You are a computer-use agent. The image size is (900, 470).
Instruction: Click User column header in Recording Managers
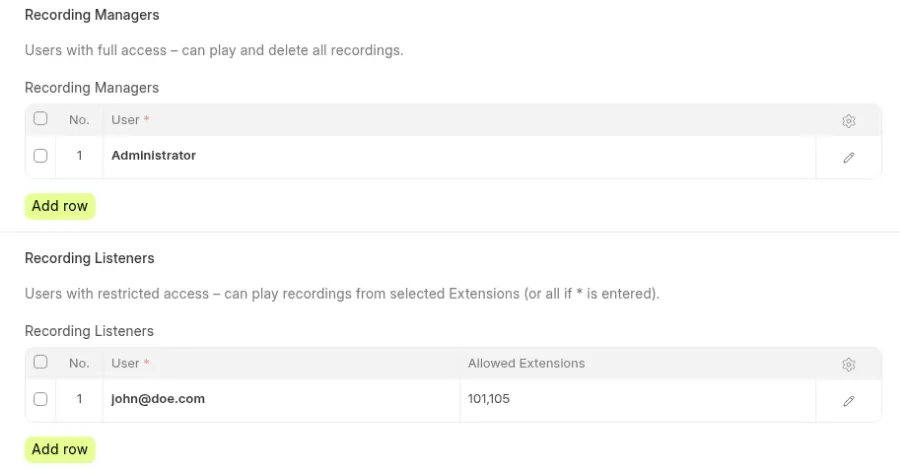tap(126, 120)
